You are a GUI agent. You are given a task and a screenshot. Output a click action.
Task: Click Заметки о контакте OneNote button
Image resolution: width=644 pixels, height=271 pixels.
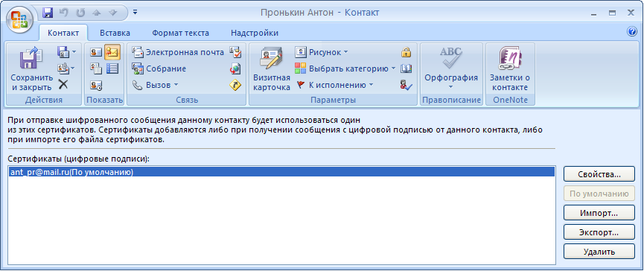tap(510, 68)
